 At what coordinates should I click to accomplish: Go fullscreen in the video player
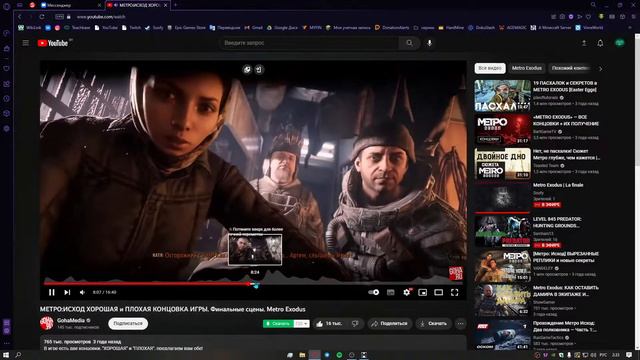(454, 292)
